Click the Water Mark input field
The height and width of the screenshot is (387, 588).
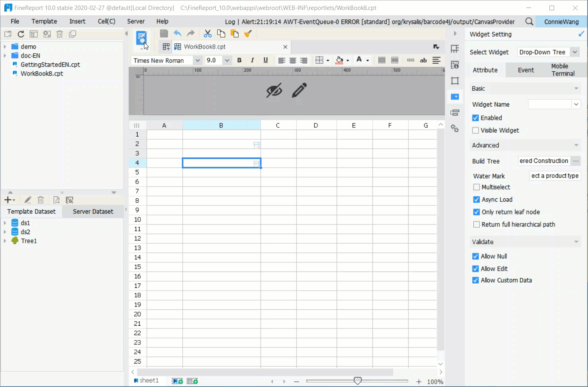[555, 176]
